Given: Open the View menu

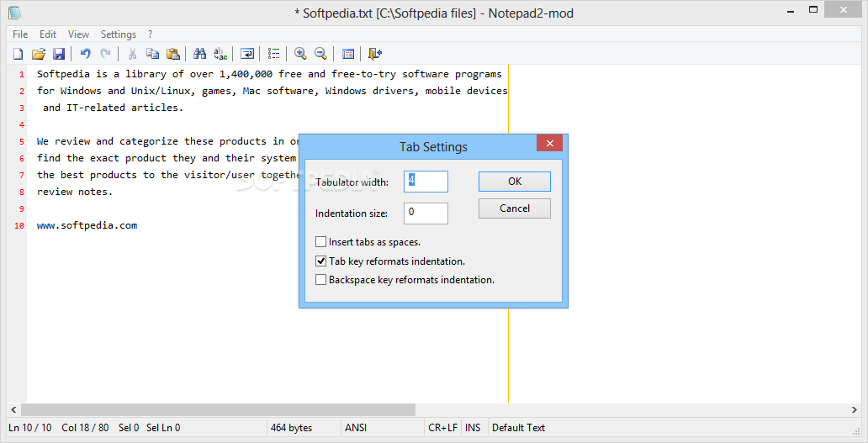Looking at the screenshot, I should click(78, 34).
